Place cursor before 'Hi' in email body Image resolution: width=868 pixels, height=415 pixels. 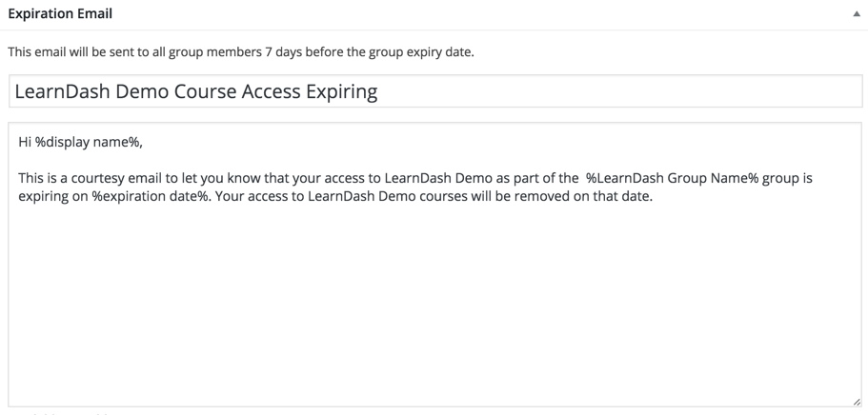point(19,142)
